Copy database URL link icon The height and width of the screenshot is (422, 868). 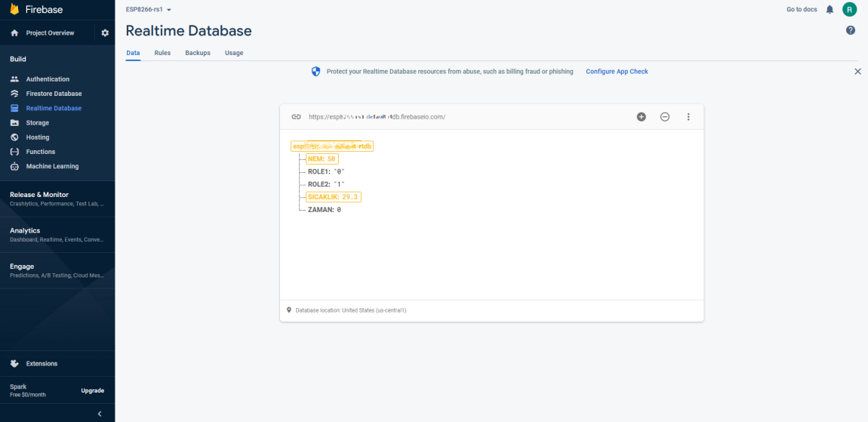296,117
